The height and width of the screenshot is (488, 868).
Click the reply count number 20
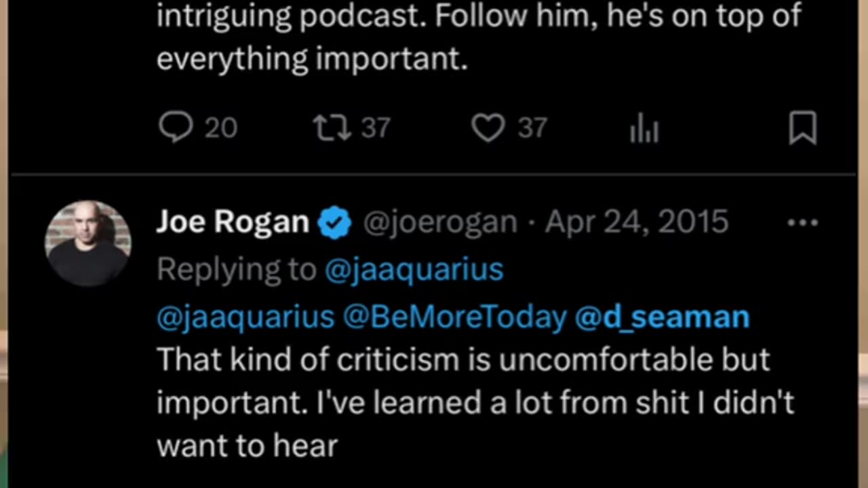pos(221,128)
